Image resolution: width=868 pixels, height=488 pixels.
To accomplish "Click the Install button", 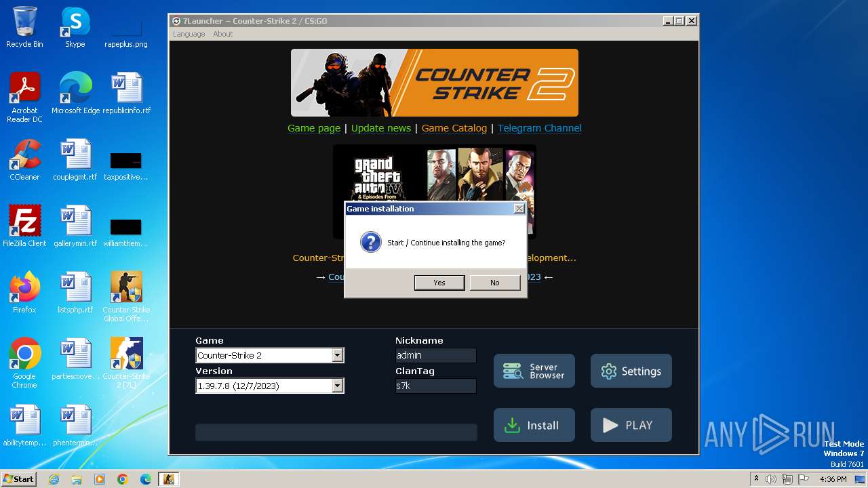I will coord(534,425).
